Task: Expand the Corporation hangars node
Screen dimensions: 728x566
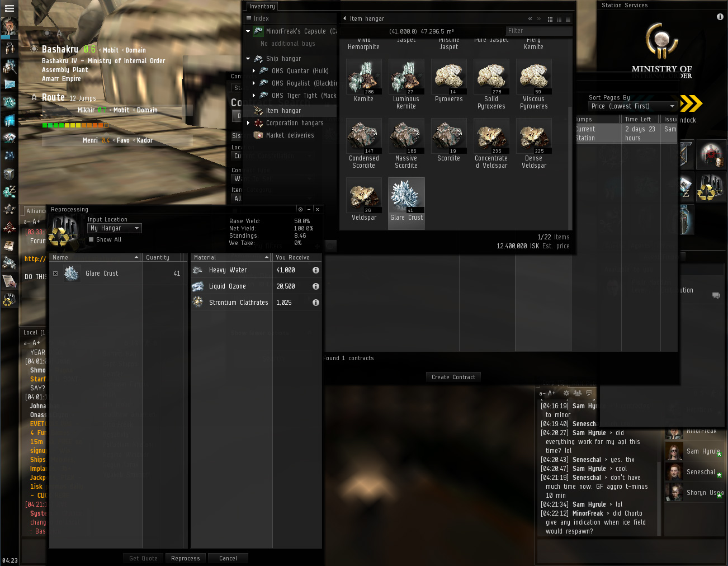Action: coord(248,123)
